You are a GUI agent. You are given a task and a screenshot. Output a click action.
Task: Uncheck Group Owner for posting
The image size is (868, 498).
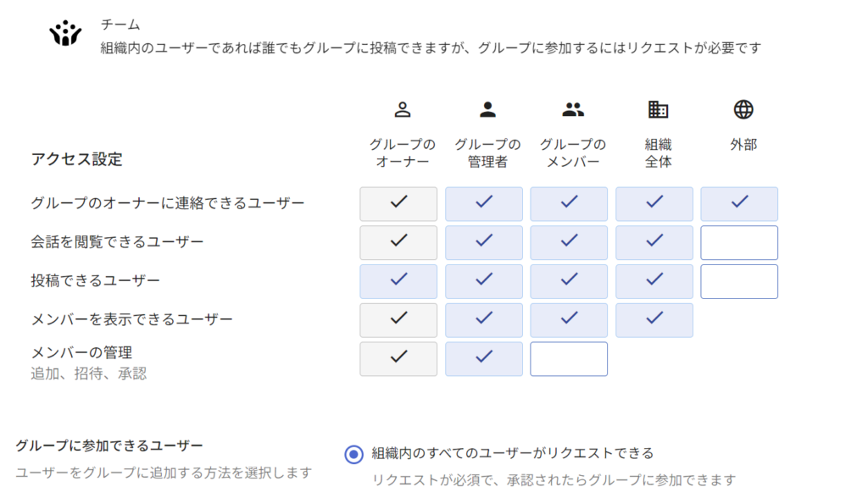coord(398,281)
